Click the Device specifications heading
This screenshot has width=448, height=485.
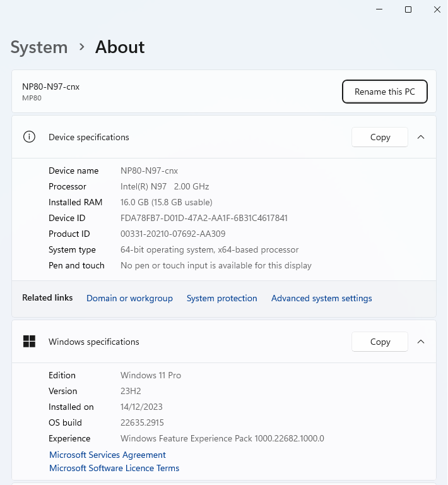(x=89, y=137)
